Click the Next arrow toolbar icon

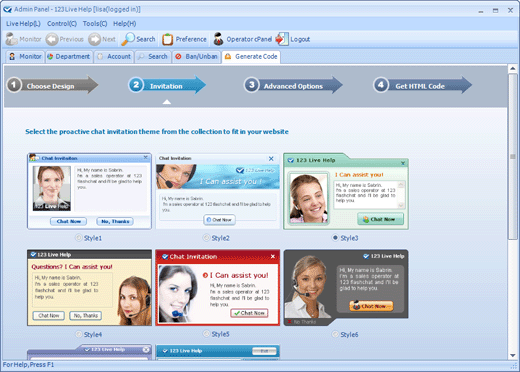[x=94, y=39]
